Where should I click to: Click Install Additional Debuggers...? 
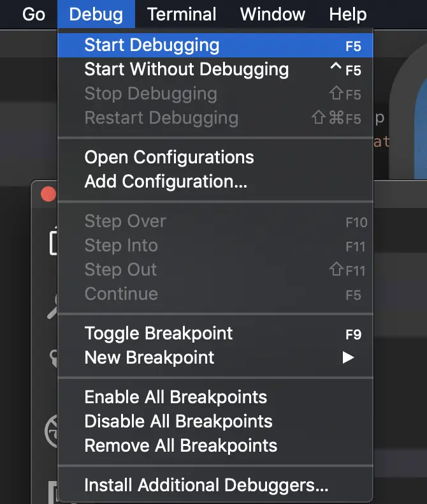click(206, 485)
